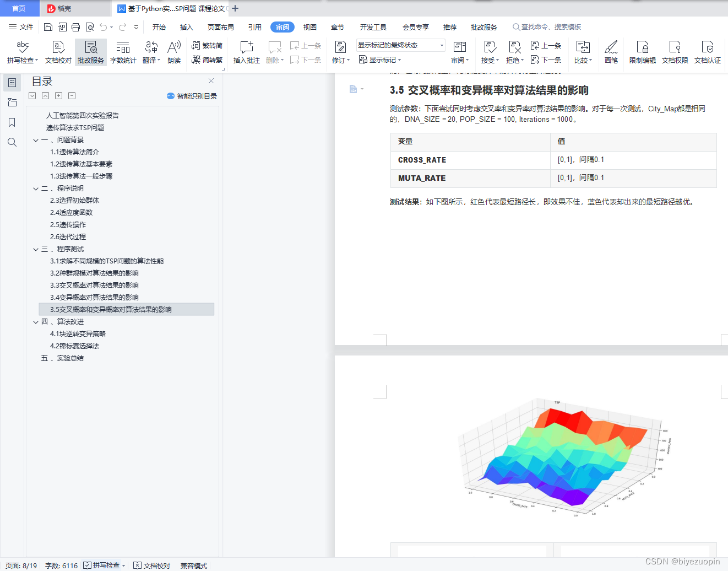Open the 比较 compare documents tool

[583, 52]
